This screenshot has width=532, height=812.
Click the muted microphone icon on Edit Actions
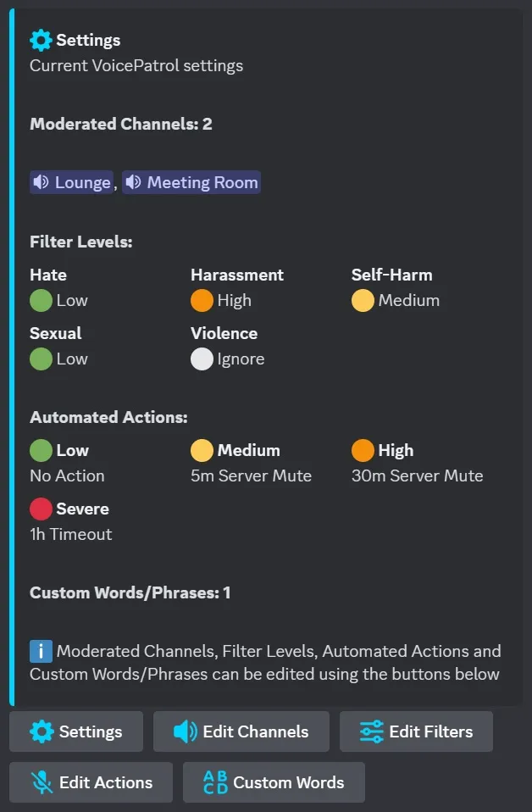pyautogui.click(x=42, y=782)
